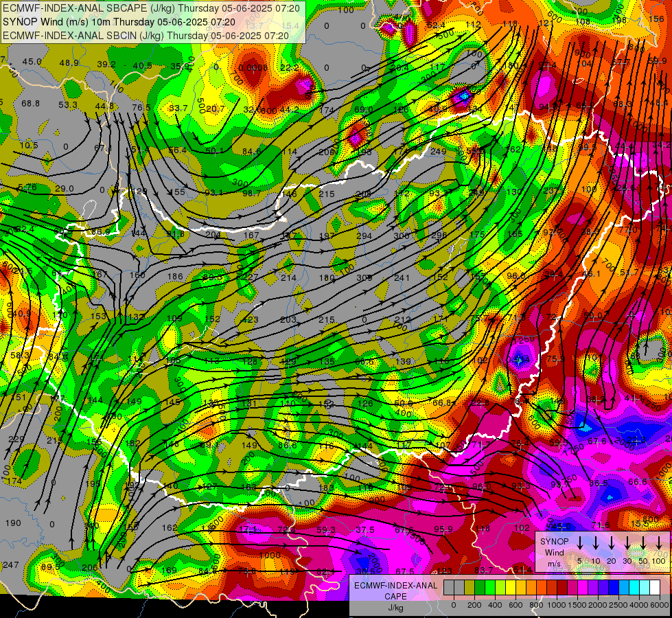The image size is (672, 618).
Task: Click the '800' tick on the CAPE scale
Action: 536,605
